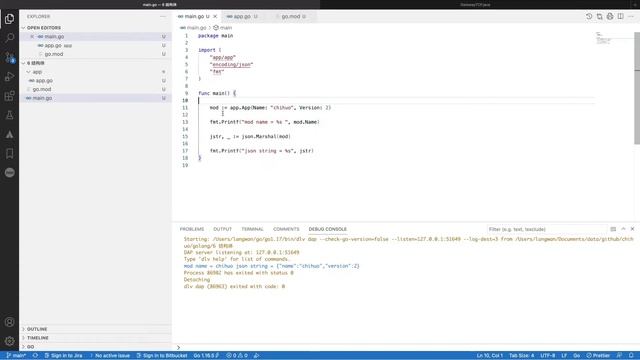Click the Go 1.16.5 version indicator
Viewport: 640px width, 360px height.
[206, 356]
